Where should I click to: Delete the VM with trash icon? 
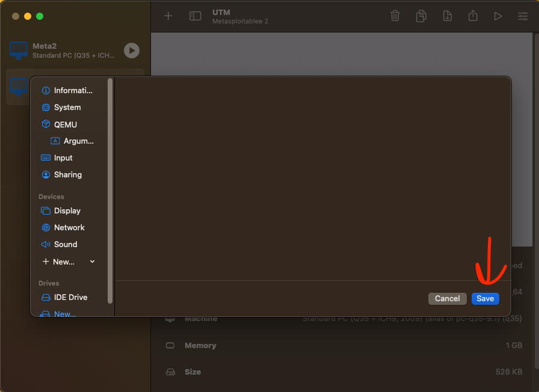tap(395, 16)
